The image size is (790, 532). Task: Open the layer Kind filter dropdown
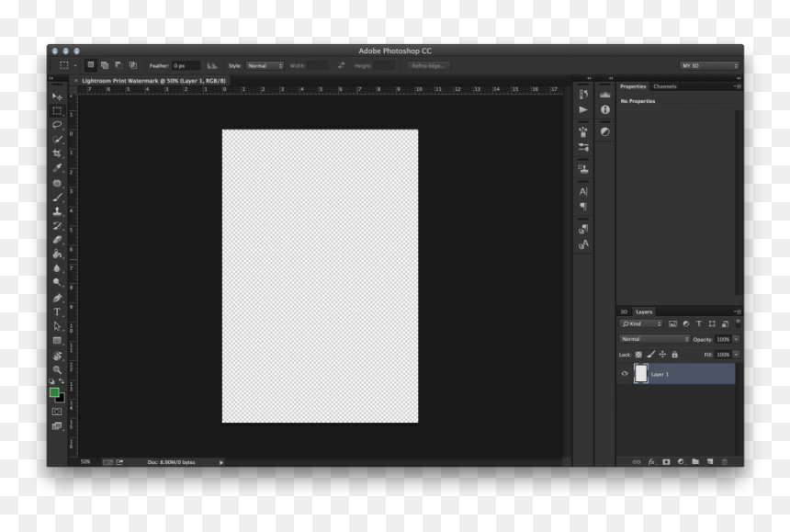click(x=641, y=324)
